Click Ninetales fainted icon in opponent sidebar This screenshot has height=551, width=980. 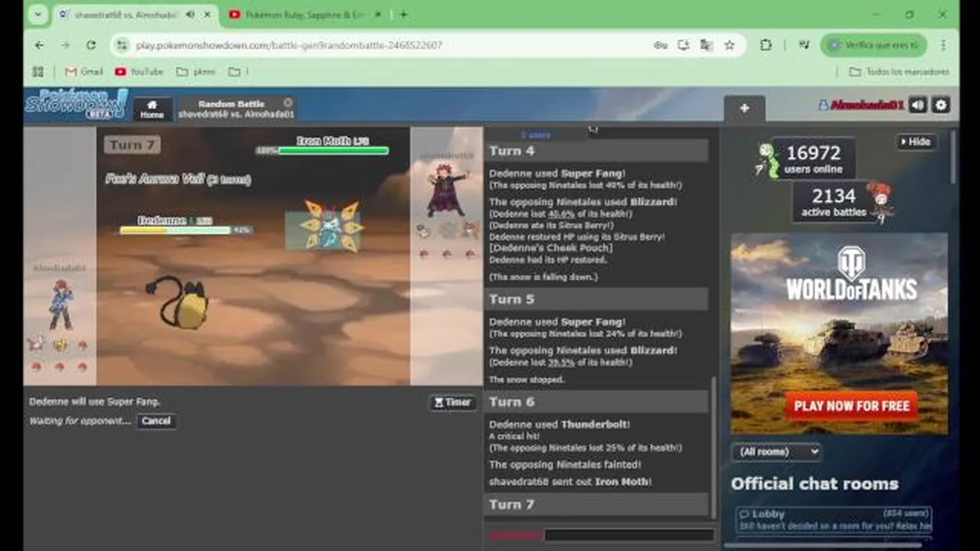click(x=447, y=230)
